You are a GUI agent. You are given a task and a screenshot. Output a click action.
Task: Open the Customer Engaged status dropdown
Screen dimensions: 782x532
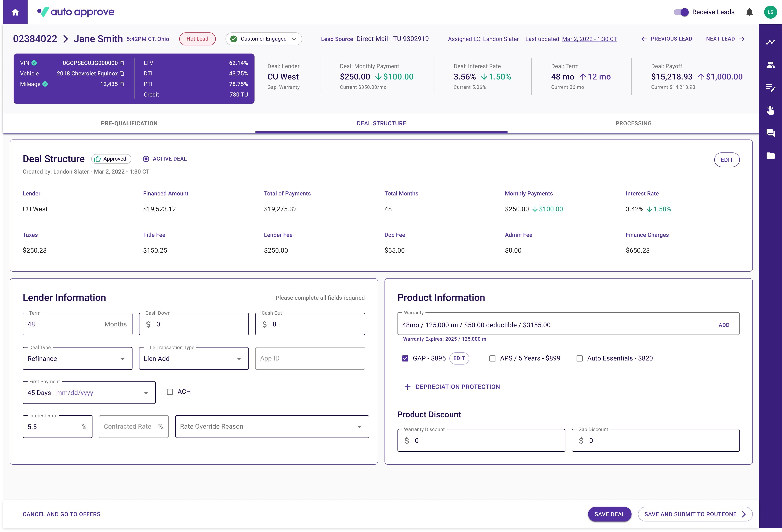point(264,39)
